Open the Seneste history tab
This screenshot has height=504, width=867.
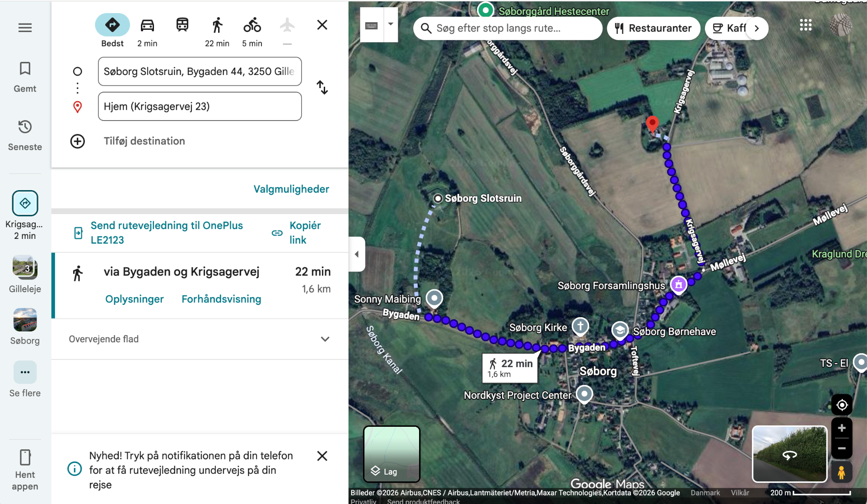coord(25,135)
